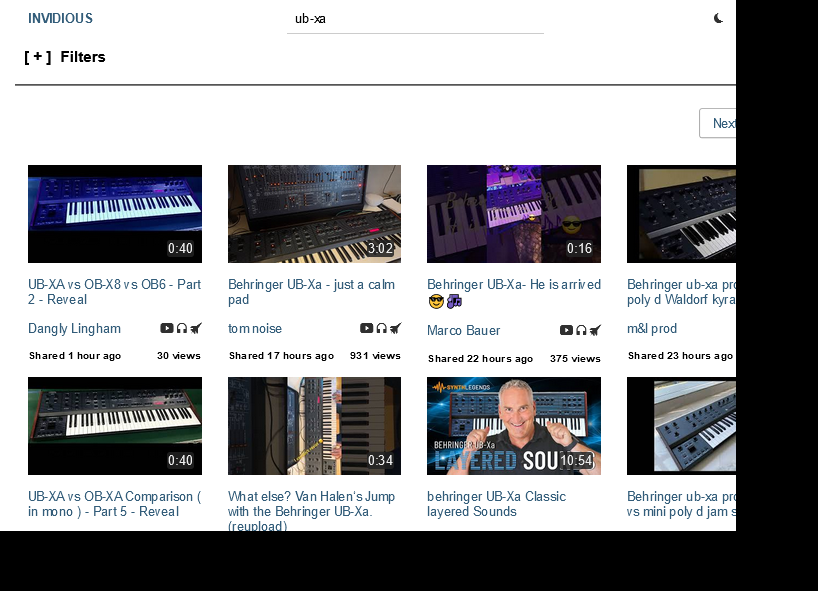Click 'Shared 22 hours ago' text
Screen dimensions: 818x591
tap(480, 359)
